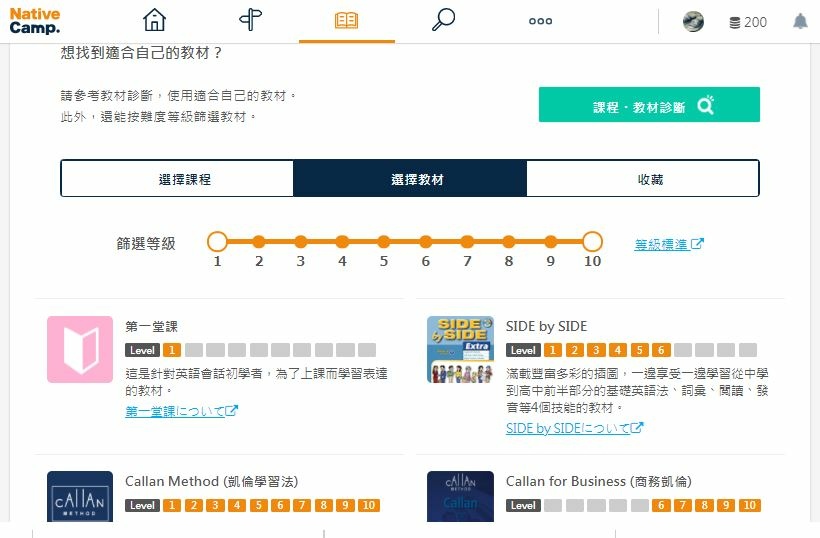The width and height of the screenshot is (820, 538).
Task: Click the 第一堂課 title
Action: click(x=152, y=327)
